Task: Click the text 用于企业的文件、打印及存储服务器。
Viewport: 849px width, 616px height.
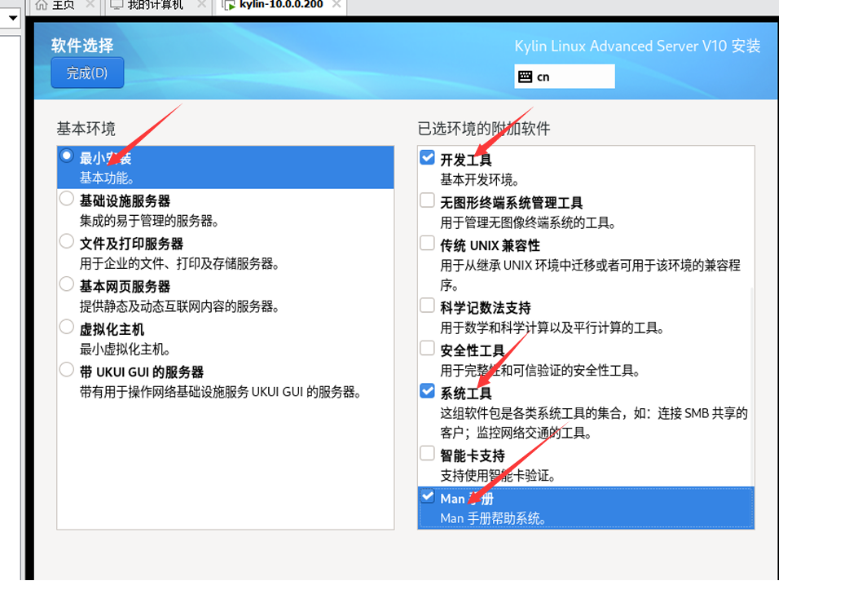Action: pos(179,264)
